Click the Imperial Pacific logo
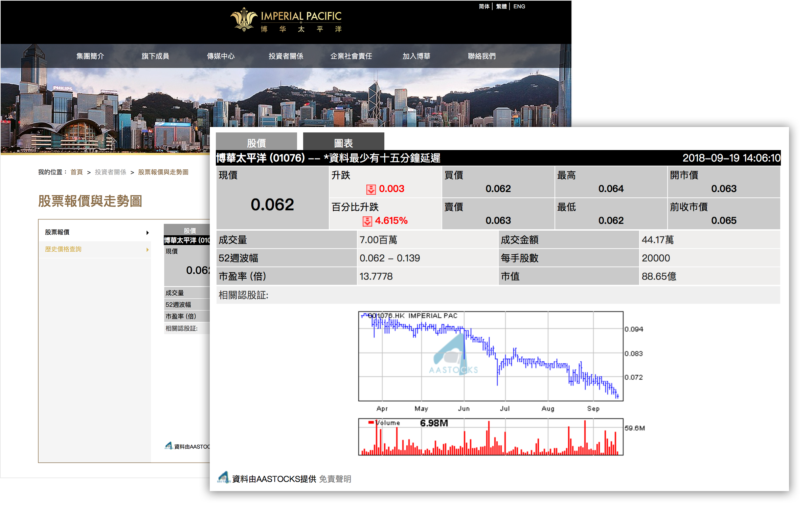Screen dimensions: 812x508 [286, 20]
